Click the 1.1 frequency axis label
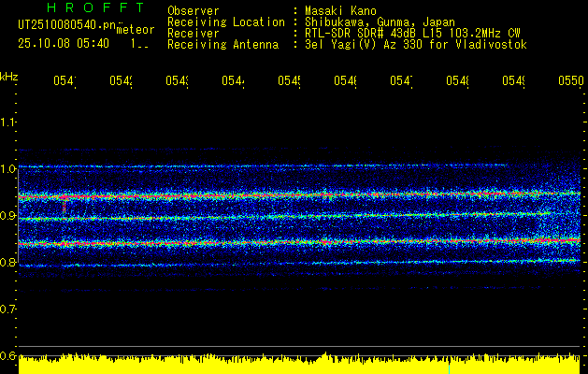This screenshot has width=588, height=374. pyautogui.click(x=8, y=122)
